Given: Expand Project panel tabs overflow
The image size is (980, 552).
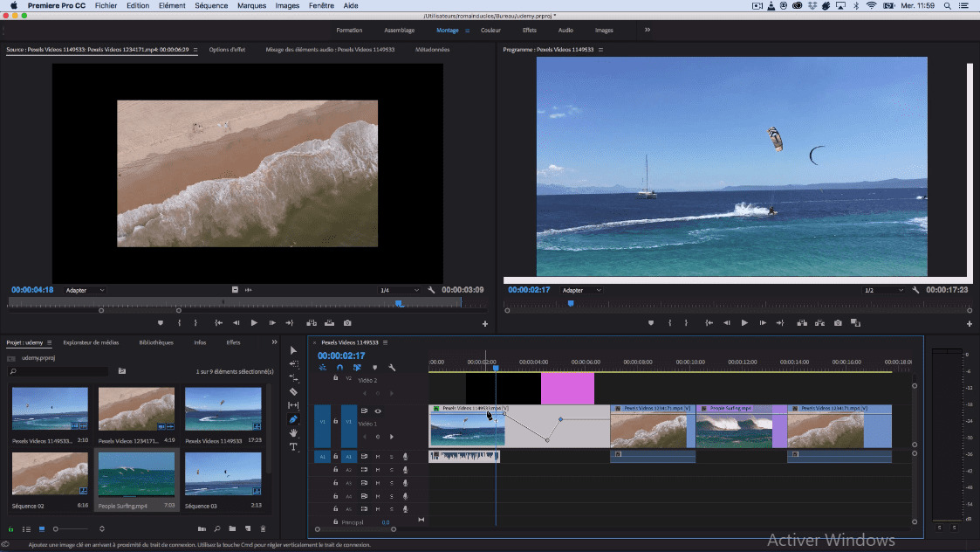Looking at the screenshot, I should click(x=274, y=342).
